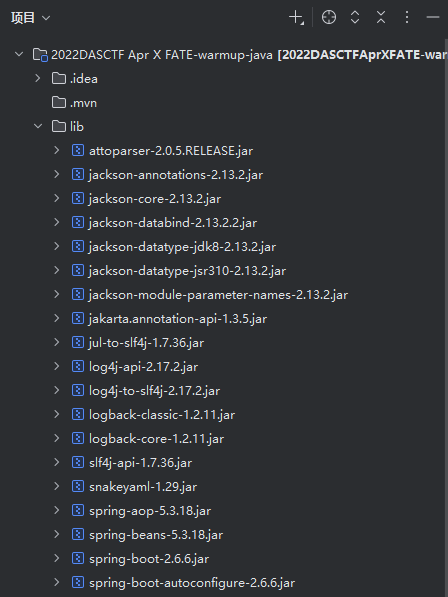Collapse the 2022DASCTF project root node

(19, 54)
